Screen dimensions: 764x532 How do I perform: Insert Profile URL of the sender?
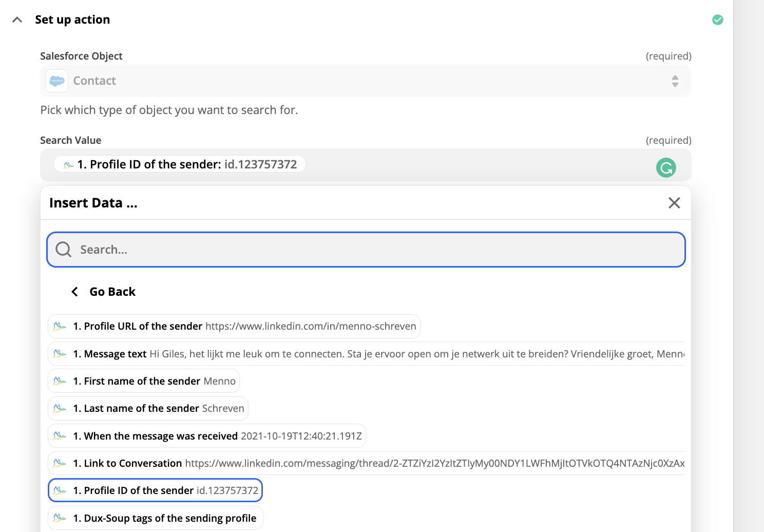pos(234,326)
